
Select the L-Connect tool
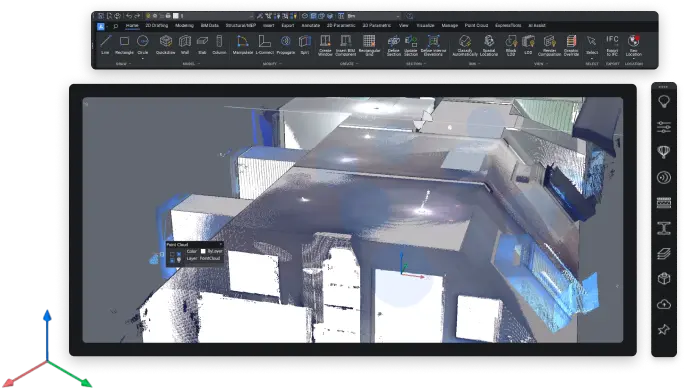click(264, 45)
